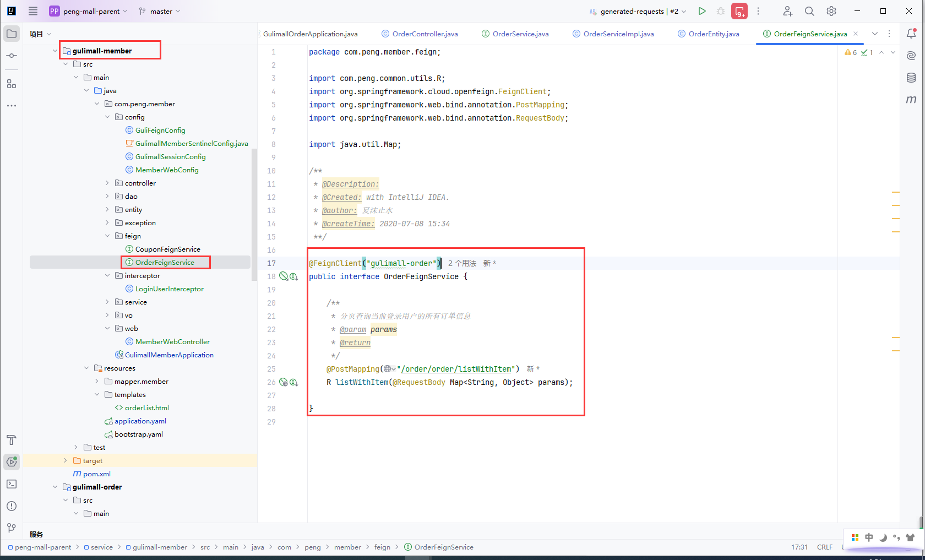This screenshot has height=560, width=925.
Task: Click the gutter icon on line 26
Action: click(x=294, y=382)
